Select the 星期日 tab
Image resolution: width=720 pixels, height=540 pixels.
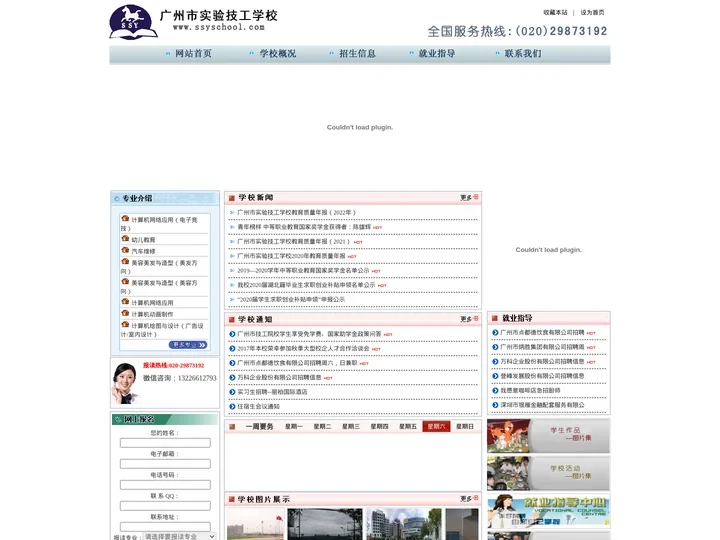click(465, 427)
